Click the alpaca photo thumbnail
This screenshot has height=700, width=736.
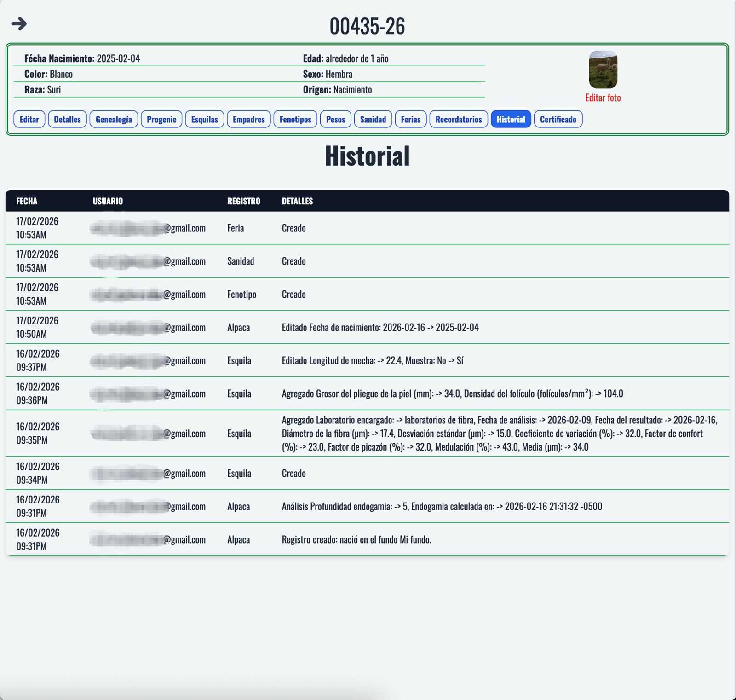[603, 69]
